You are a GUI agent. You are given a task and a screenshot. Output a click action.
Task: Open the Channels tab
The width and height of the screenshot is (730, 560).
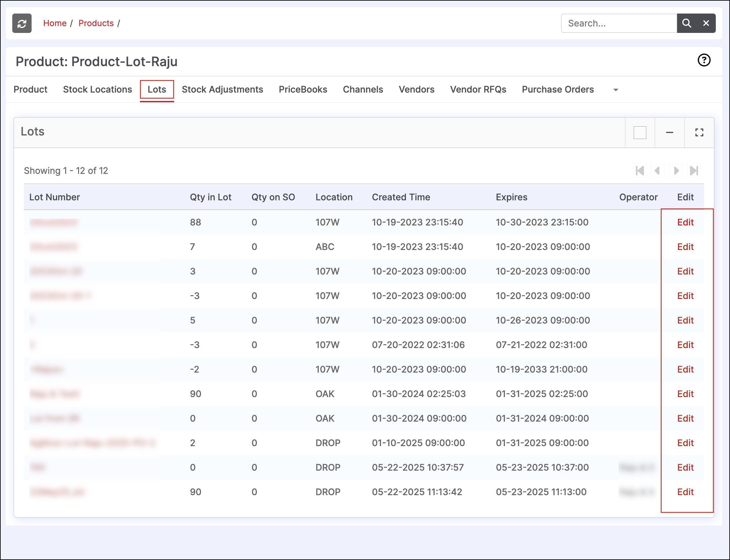[363, 89]
